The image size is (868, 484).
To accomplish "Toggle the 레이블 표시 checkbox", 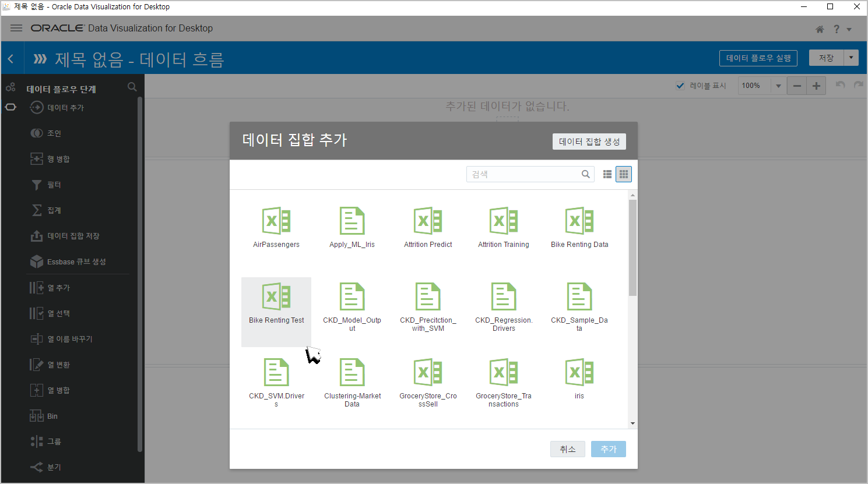I will tap(680, 86).
